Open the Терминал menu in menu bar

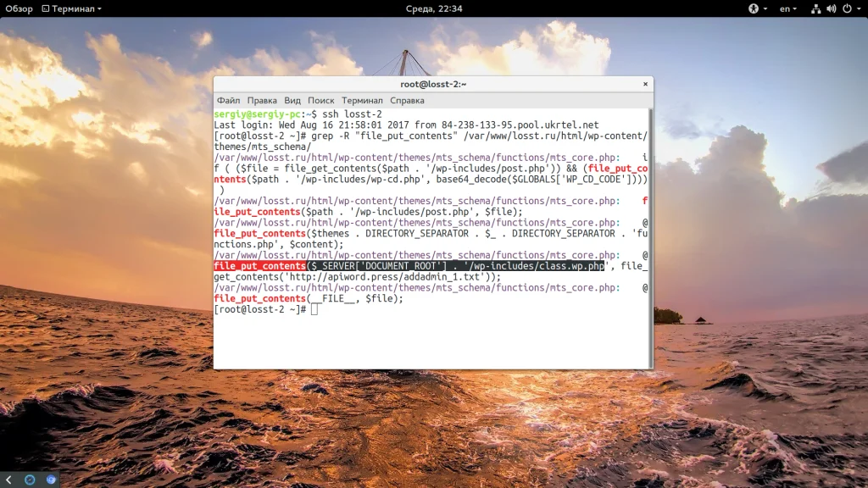click(362, 101)
